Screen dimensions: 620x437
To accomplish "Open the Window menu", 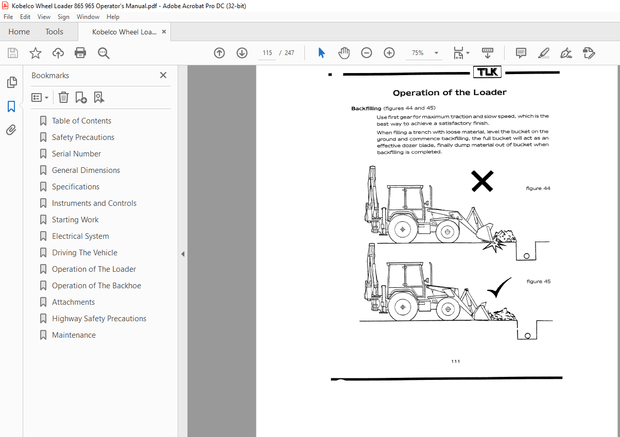I will 88,17.
